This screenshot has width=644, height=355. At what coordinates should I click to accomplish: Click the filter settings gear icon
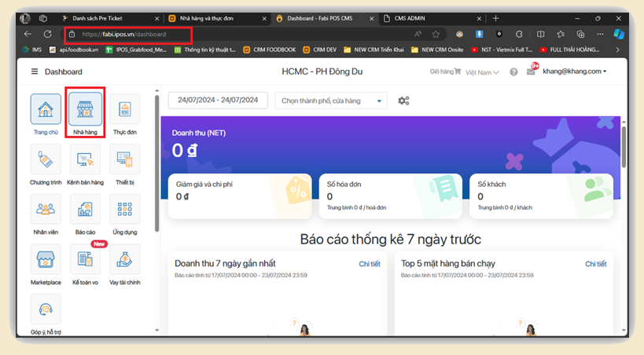click(403, 101)
